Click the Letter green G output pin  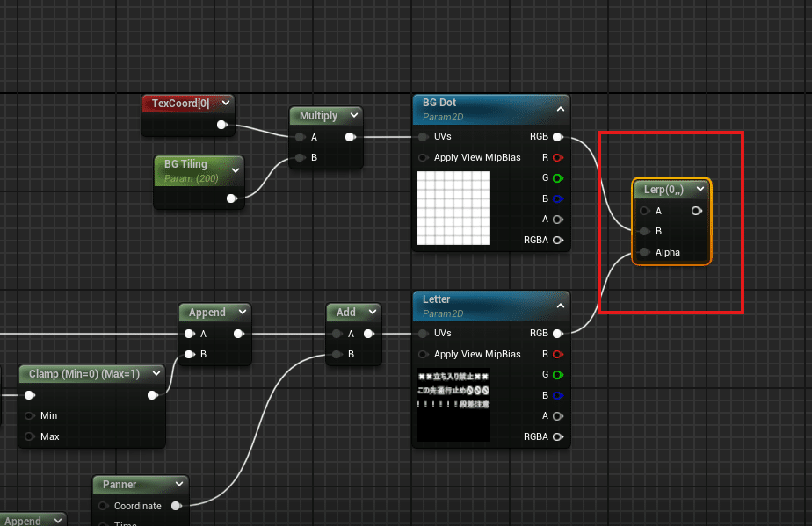pos(558,375)
